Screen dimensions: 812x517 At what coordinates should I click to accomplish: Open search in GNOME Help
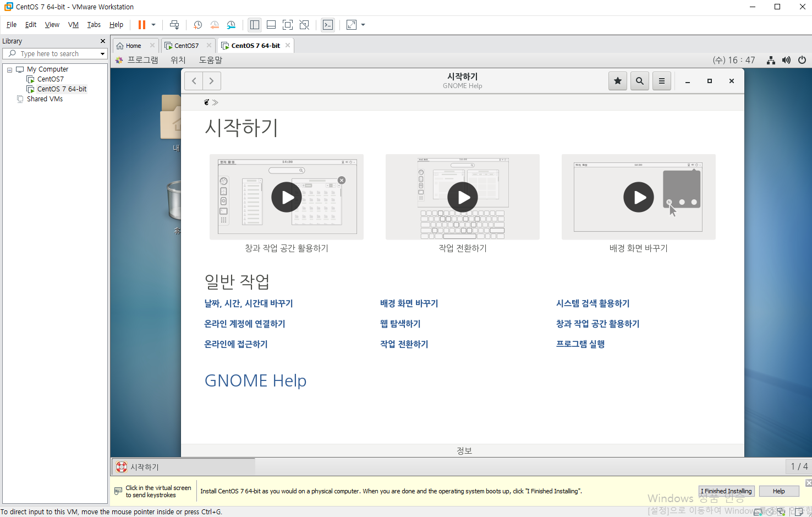pyautogui.click(x=640, y=81)
